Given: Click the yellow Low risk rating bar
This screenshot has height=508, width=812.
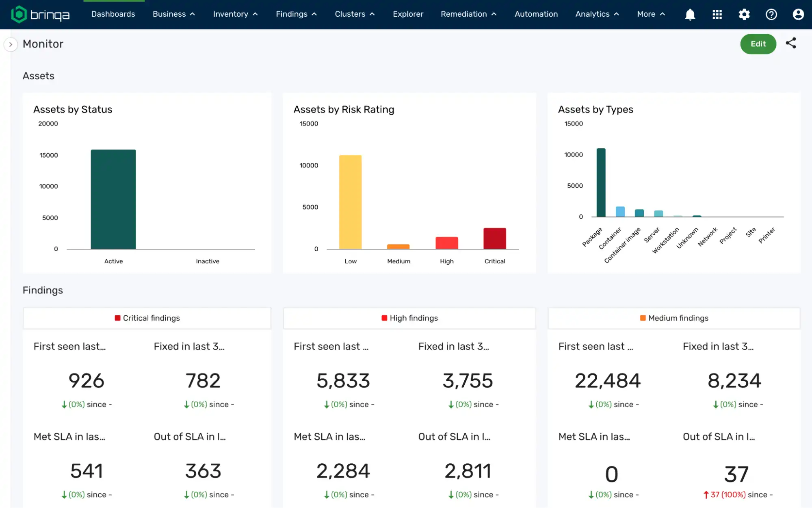Looking at the screenshot, I should [x=350, y=202].
